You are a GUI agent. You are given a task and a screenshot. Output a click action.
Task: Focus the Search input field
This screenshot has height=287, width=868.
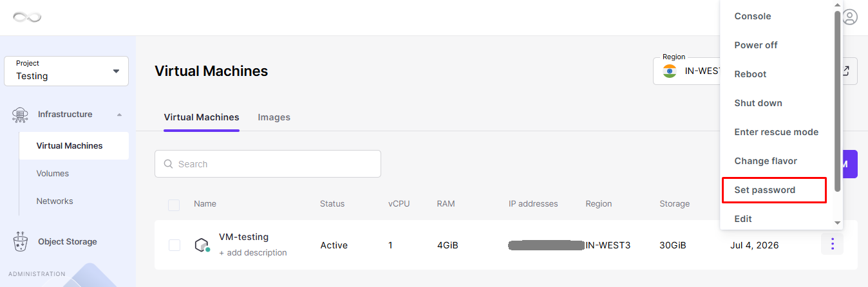pyautogui.click(x=268, y=164)
